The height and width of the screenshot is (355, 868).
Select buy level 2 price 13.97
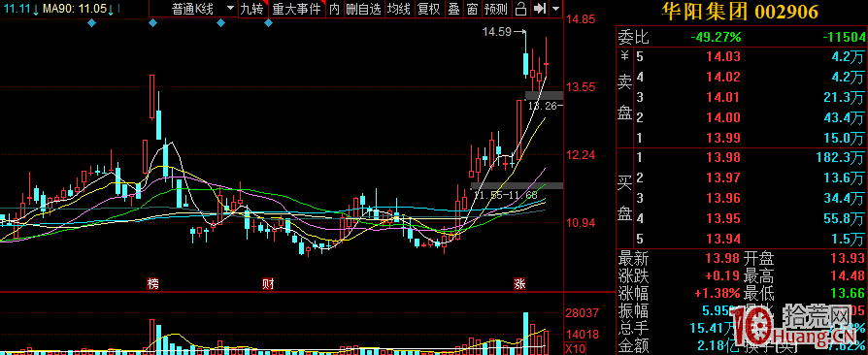(x=724, y=178)
